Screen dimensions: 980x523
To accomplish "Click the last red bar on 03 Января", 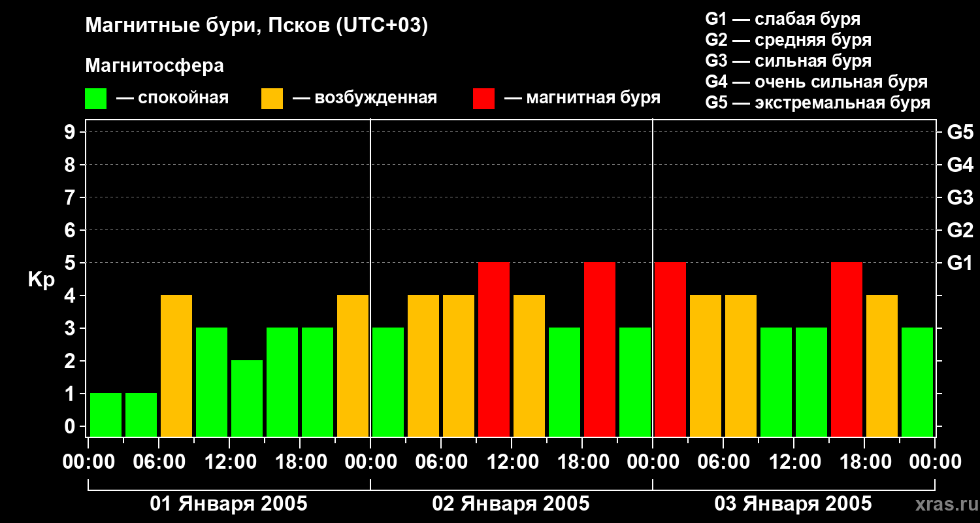I will 847,348.
